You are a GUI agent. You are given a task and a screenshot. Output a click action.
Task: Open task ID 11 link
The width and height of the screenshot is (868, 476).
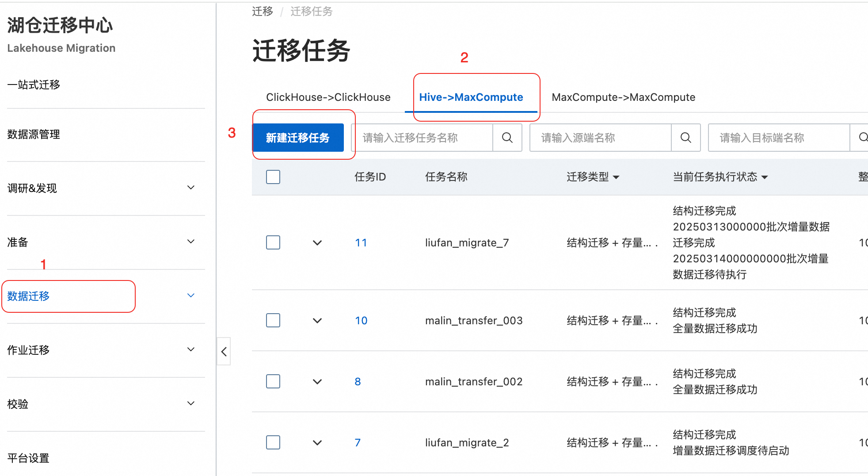pyautogui.click(x=361, y=243)
